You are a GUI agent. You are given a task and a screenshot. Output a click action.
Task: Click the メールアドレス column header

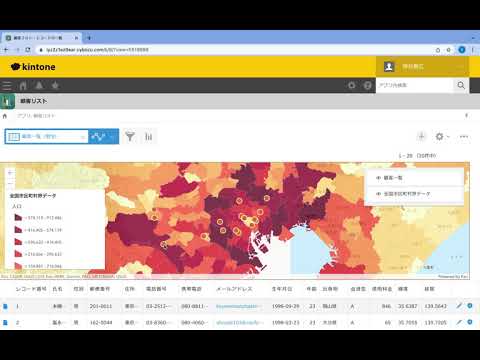pyautogui.click(x=234, y=289)
